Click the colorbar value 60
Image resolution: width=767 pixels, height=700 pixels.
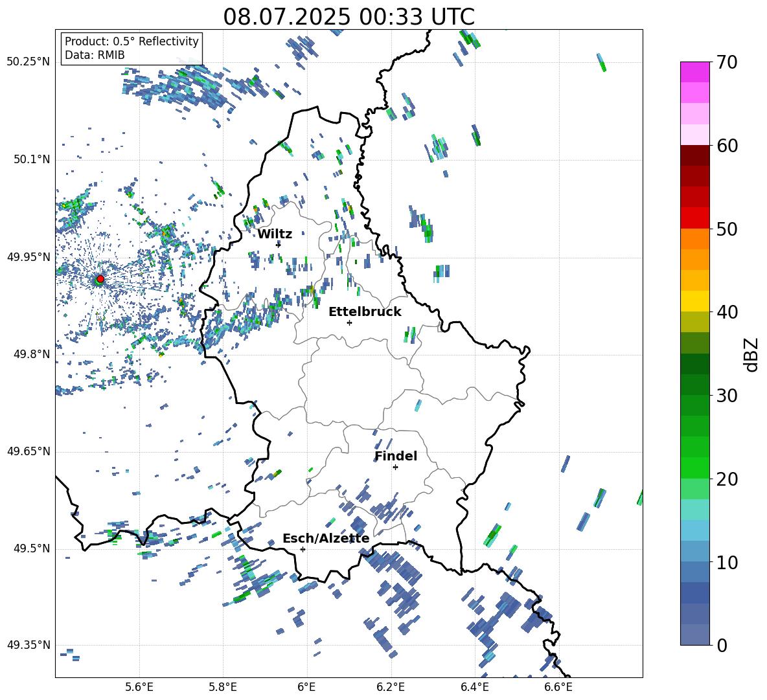(x=727, y=146)
